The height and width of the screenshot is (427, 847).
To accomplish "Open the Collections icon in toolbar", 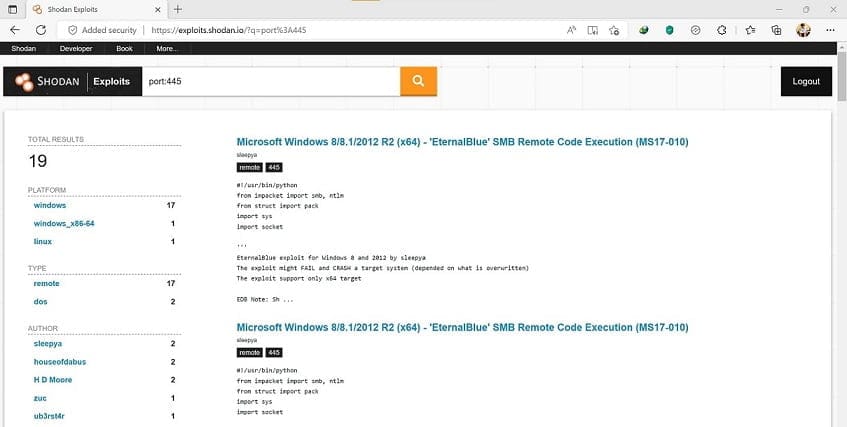I will point(775,30).
